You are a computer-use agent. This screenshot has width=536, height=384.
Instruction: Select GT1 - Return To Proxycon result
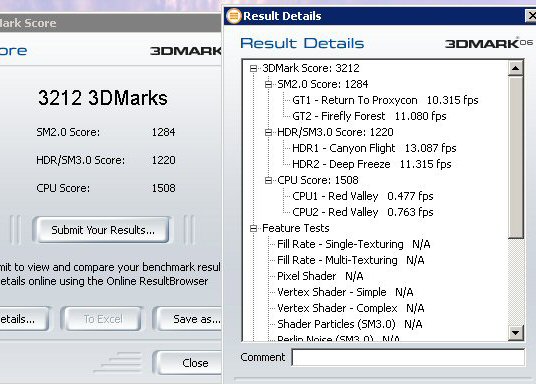tap(385, 100)
